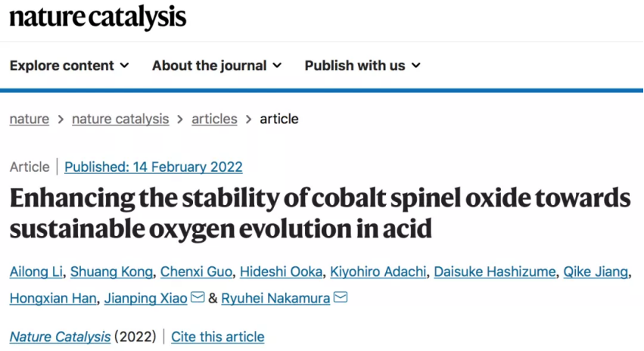This screenshot has width=644, height=351.
Task: Select author Daisuke Hashizume link
Action: click(x=494, y=272)
